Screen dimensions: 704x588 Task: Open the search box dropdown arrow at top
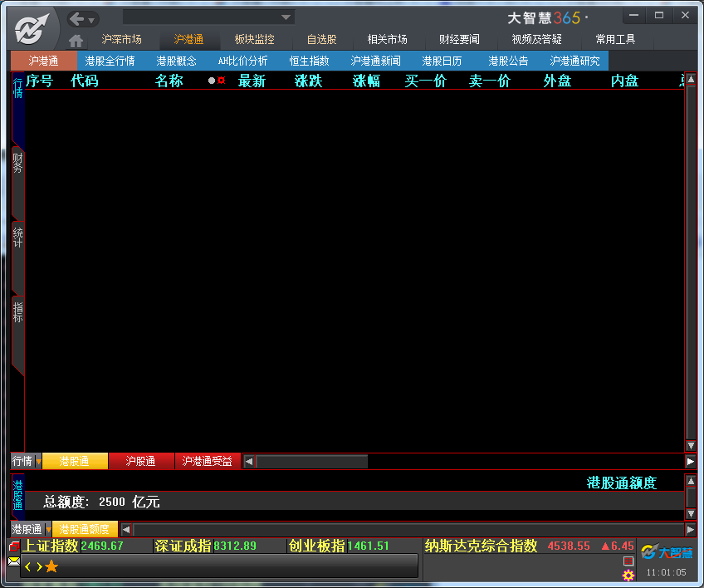point(286,17)
